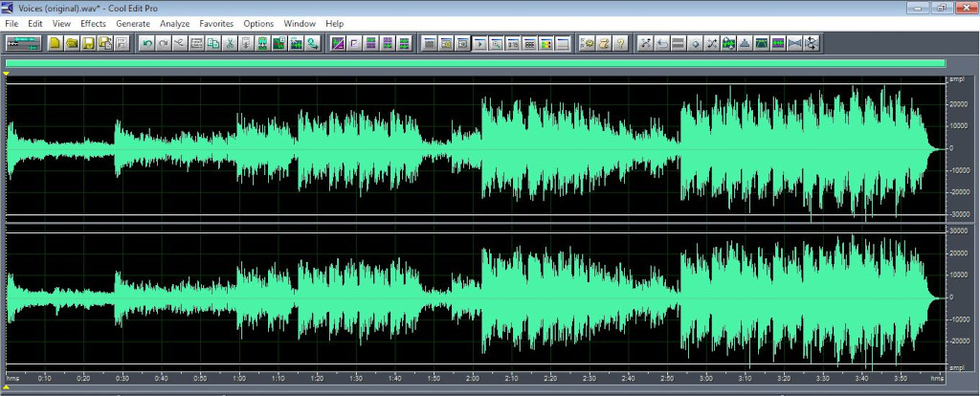This screenshot has height=396, width=980.
Task: Click the 2:00 mark on the time ruler
Action: coord(473,378)
